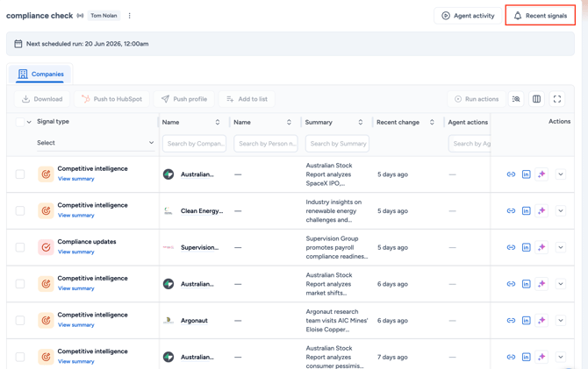Click the Download button
Image resolution: width=588 pixels, height=369 pixels.
point(42,99)
